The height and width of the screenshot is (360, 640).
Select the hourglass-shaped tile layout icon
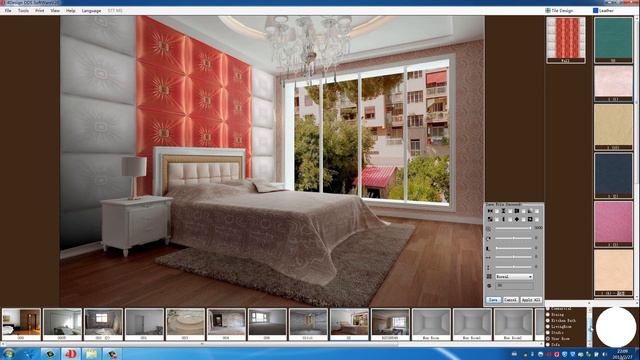[x=503, y=211]
